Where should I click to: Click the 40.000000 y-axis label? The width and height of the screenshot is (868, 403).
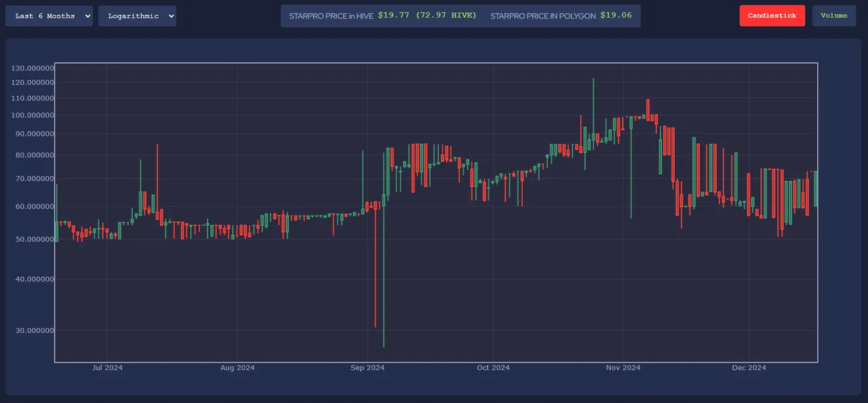[x=35, y=280]
